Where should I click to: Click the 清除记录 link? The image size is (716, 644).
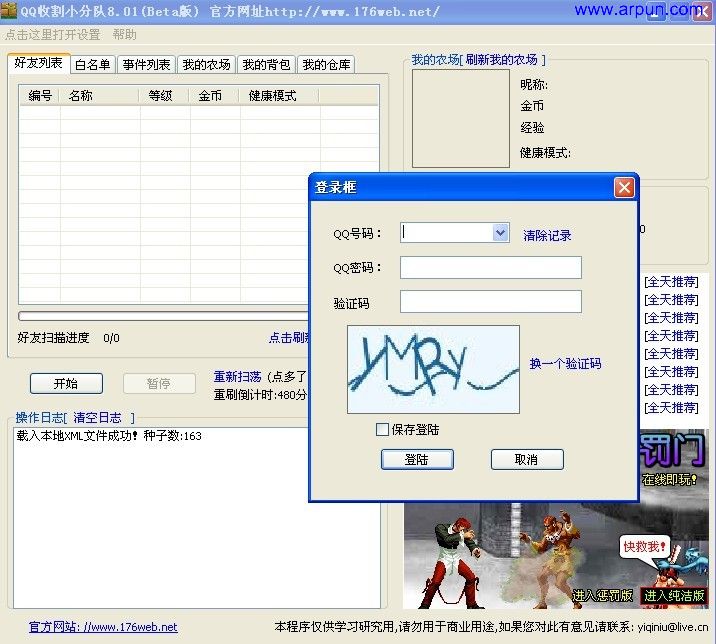point(547,235)
